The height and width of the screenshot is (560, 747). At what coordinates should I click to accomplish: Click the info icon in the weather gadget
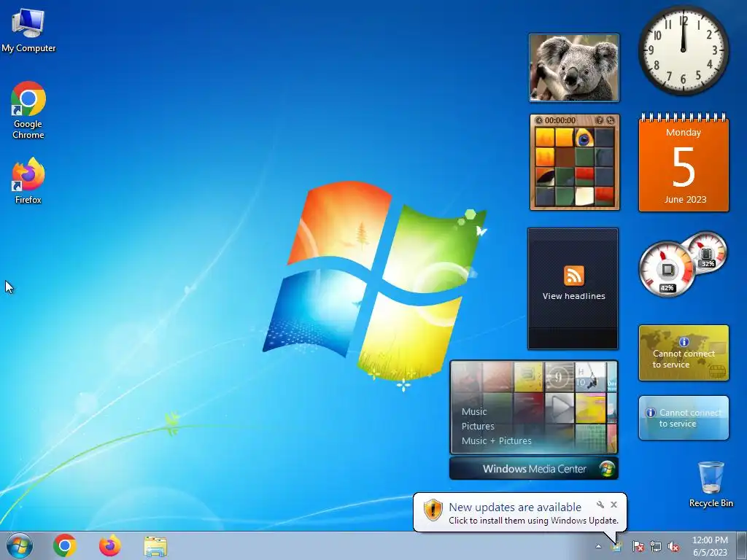click(650, 413)
